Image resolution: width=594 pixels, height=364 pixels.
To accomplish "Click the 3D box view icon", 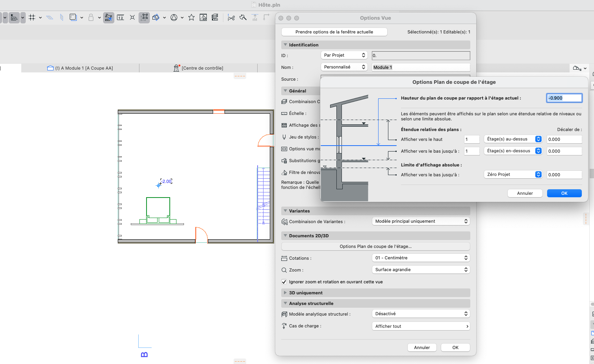I will pos(156,17).
